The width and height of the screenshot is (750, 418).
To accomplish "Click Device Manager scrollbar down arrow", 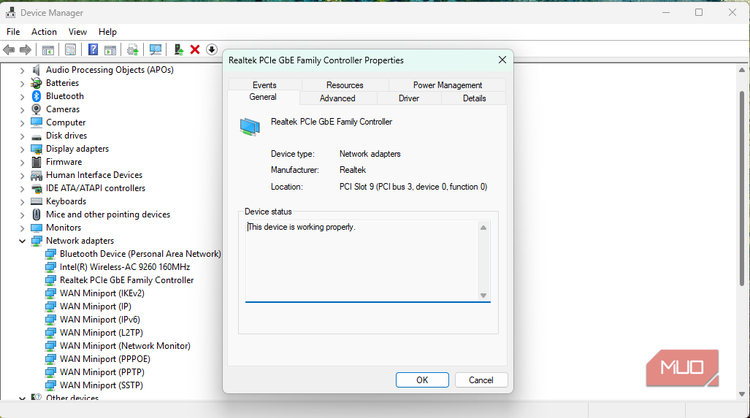I will click(742, 394).
